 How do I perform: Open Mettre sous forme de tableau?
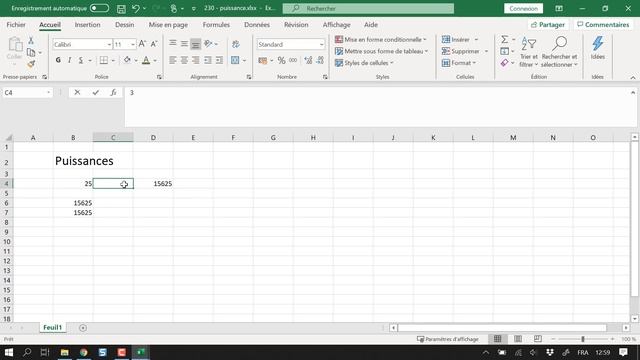pyautogui.click(x=381, y=51)
